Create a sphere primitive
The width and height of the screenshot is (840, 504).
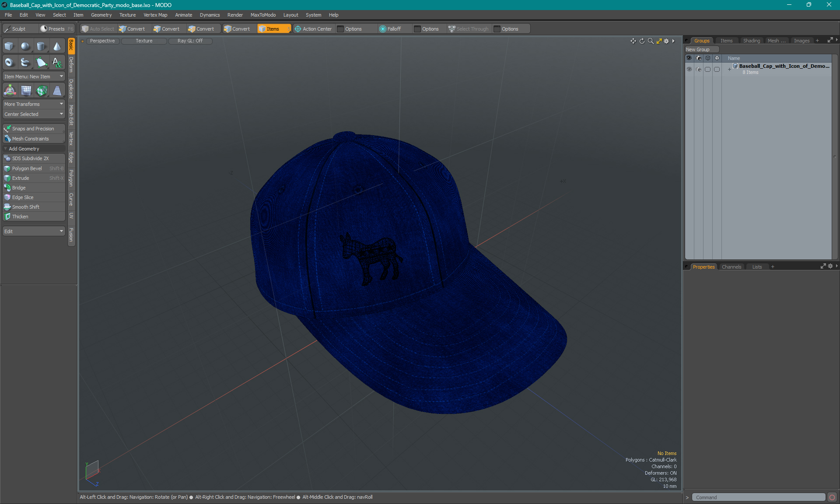pyautogui.click(x=25, y=46)
